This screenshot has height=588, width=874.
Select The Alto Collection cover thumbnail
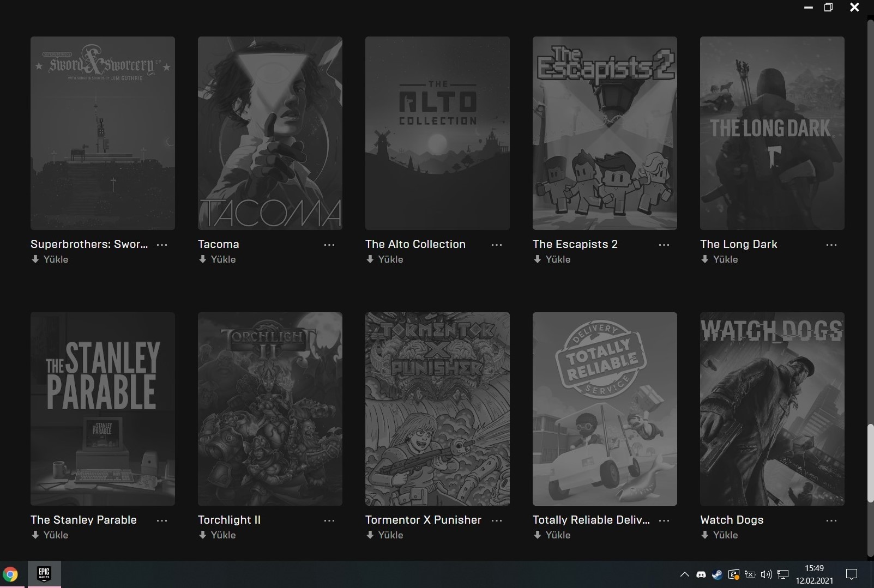pos(437,133)
